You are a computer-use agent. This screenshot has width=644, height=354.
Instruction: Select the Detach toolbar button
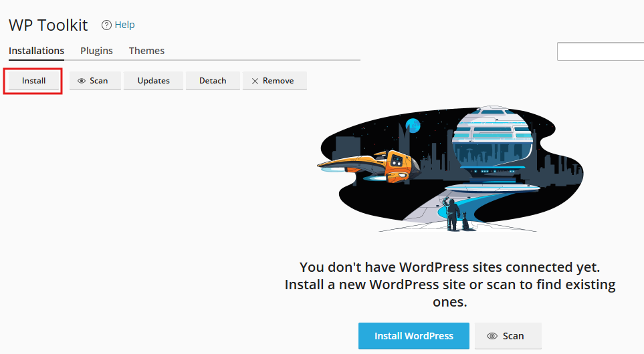(213, 81)
